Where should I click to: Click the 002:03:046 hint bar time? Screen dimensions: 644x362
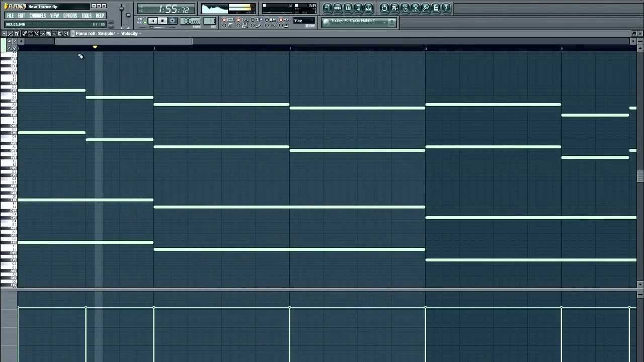(16, 24)
